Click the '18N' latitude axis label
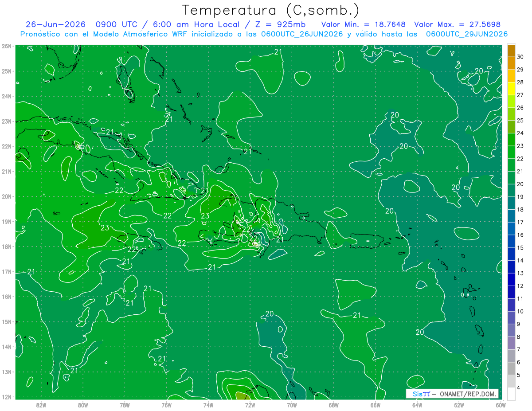 tap(6, 247)
